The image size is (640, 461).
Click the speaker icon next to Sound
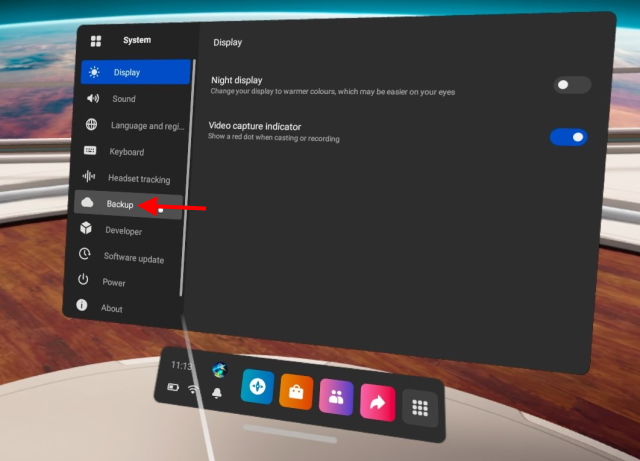pyautogui.click(x=93, y=98)
